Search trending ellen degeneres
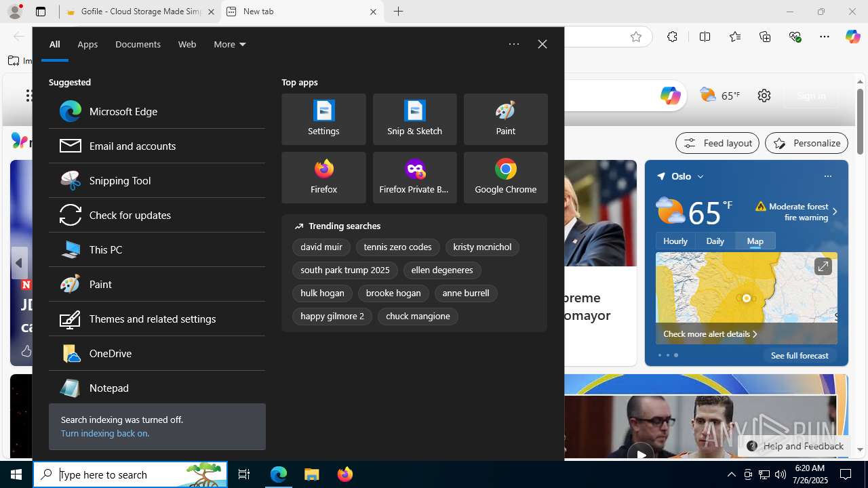Image resolution: width=868 pixels, height=488 pixels. point(442,270)
